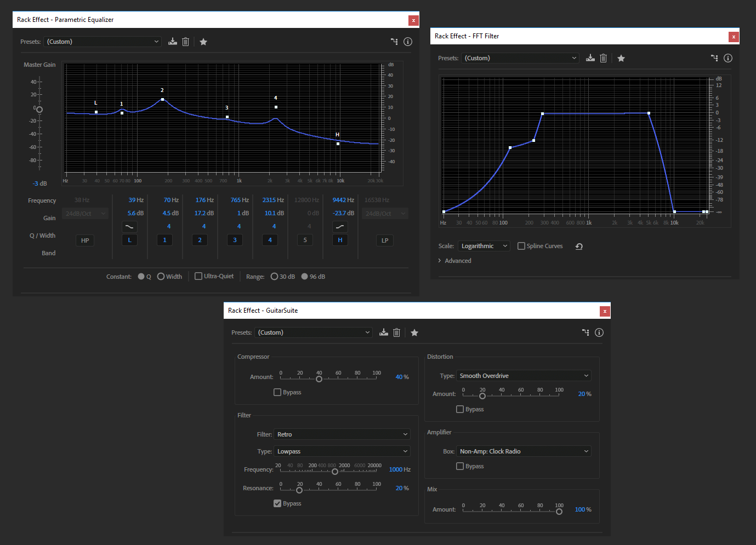The height and width of the screenshot is (545, 756).
Task: Click the 70 Hz frequency value
Action: [171, 200]
